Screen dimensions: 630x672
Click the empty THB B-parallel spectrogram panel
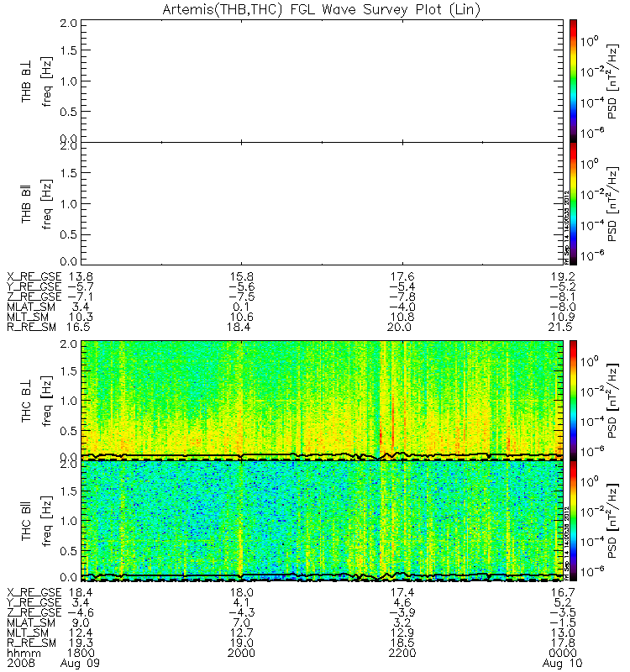(x=322, y=203)
